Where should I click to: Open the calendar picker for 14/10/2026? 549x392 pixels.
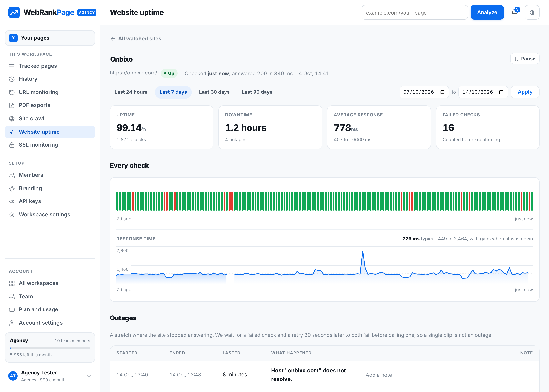501,92
